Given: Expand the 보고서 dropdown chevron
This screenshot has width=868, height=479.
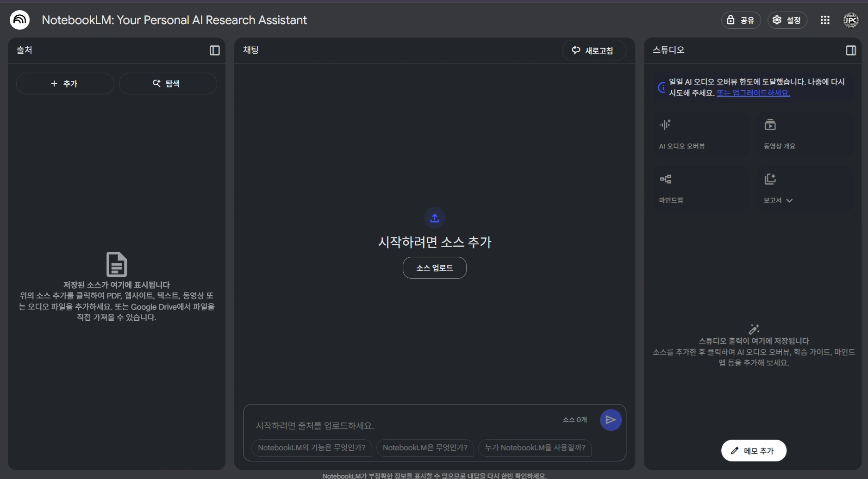Looking at the screenshot, I should point(789,200).
